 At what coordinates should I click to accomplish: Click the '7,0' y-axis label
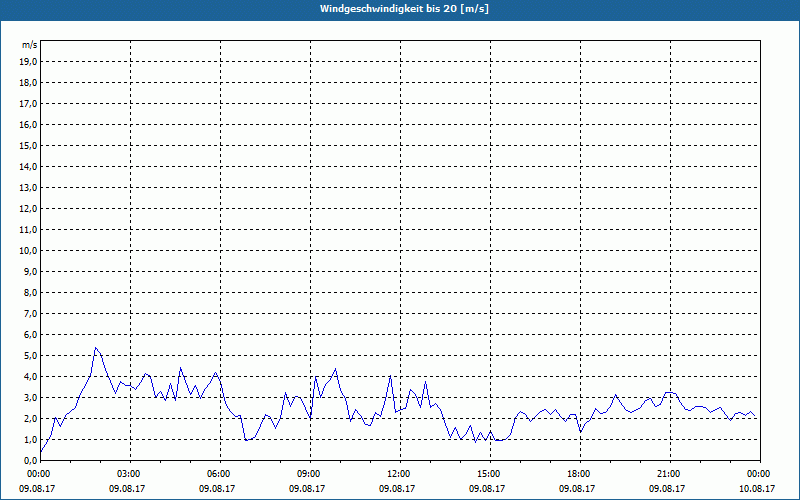click(x=30, y=314)
